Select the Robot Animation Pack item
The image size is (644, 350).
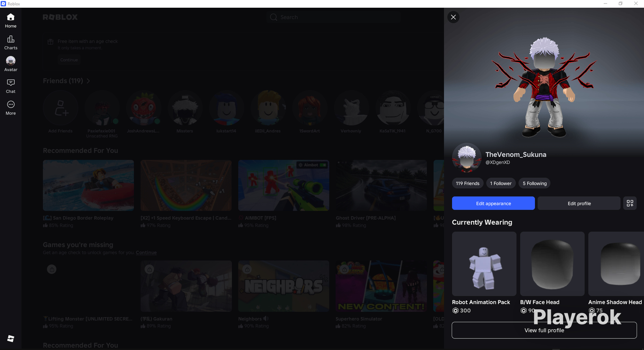(x=484, y=264)
